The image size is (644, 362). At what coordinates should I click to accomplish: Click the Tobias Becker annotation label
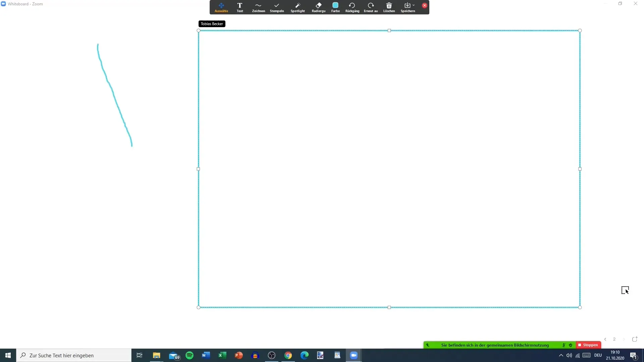(212, 23)
